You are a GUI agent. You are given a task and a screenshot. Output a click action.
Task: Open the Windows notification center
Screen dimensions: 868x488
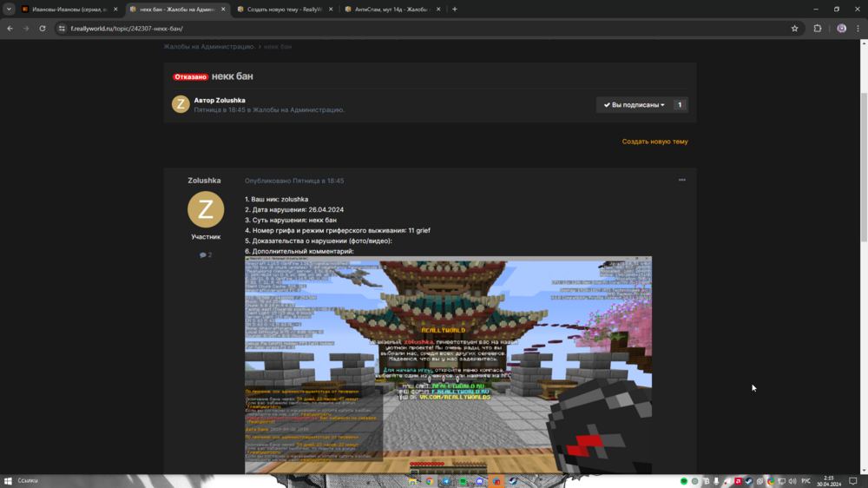[853, 481]
